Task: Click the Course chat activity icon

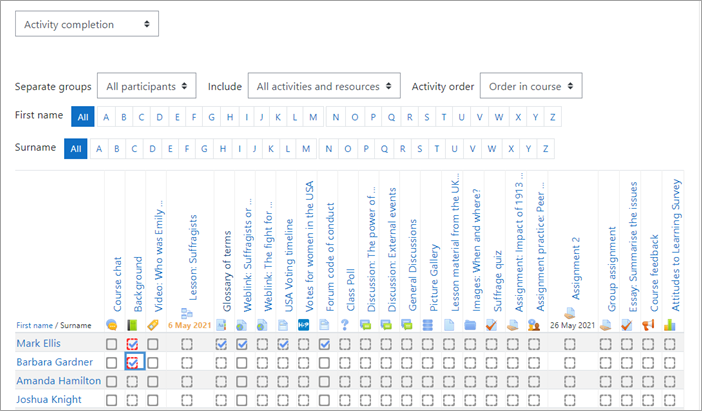Action: (x=112, y=325)
